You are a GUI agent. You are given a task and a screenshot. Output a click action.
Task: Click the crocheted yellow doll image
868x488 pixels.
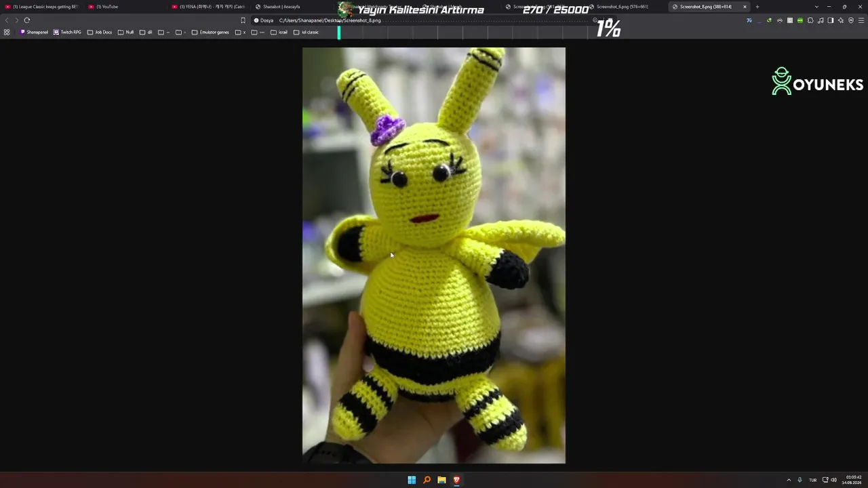tap(434, 256)
